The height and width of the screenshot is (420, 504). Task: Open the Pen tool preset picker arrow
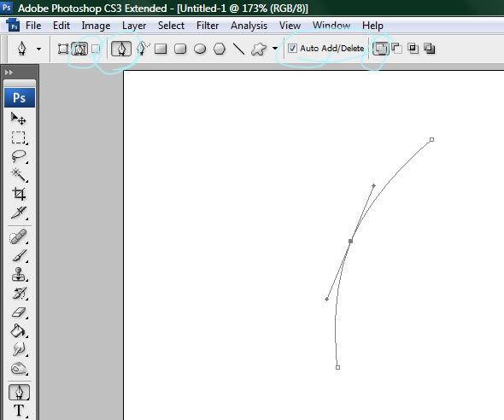point(39,50)
